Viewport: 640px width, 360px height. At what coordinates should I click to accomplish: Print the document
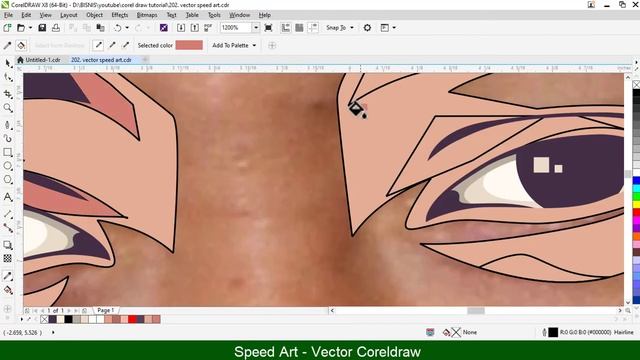[x=56, y=28]
